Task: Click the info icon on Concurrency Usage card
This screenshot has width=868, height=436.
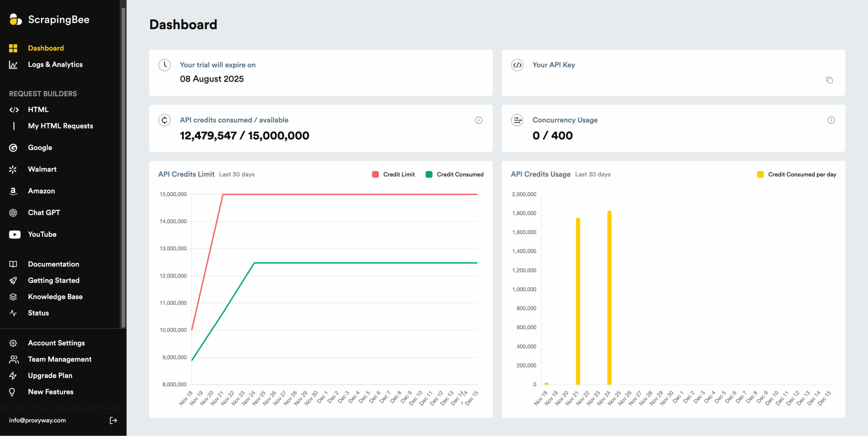Action: pyautogui.click(x=831, y=120)
